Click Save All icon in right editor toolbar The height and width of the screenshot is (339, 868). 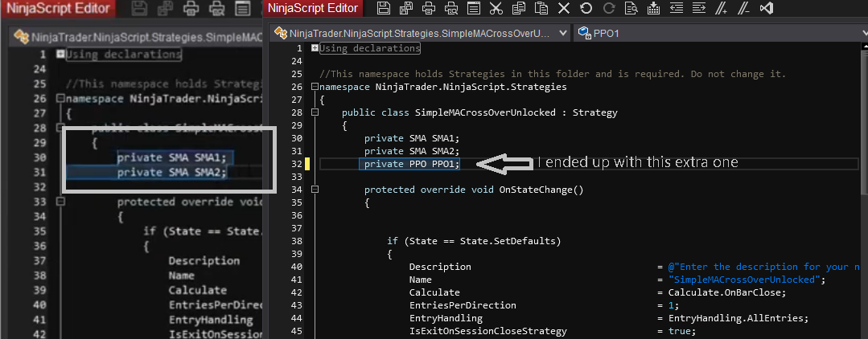coord(405,8)
